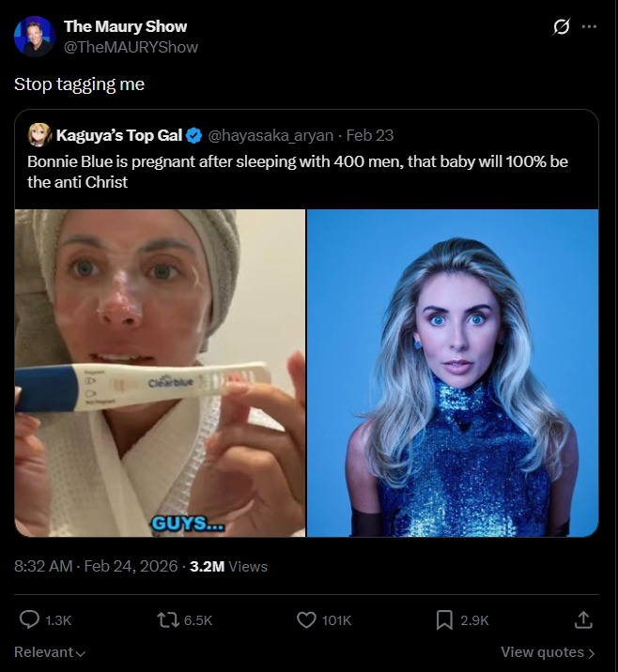Expand the Relevant sort dropdown
The image size is (618, 672).
(50, 652)
